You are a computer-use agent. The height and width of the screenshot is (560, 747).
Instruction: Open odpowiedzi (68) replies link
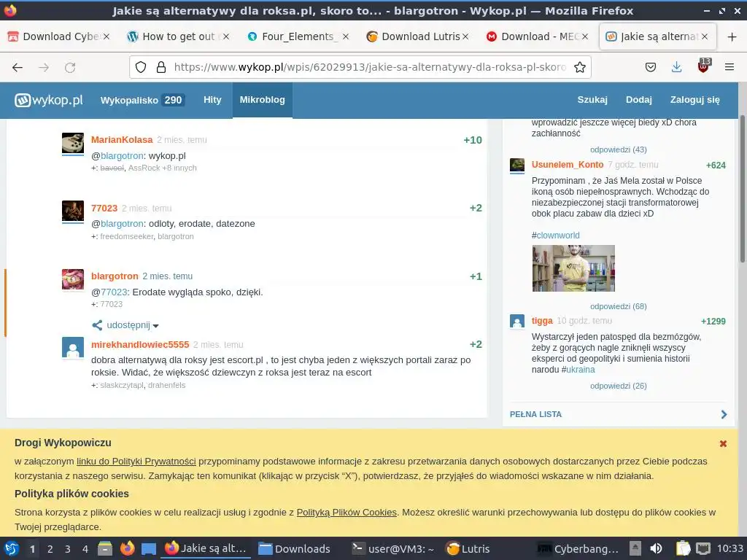[619, 306]
